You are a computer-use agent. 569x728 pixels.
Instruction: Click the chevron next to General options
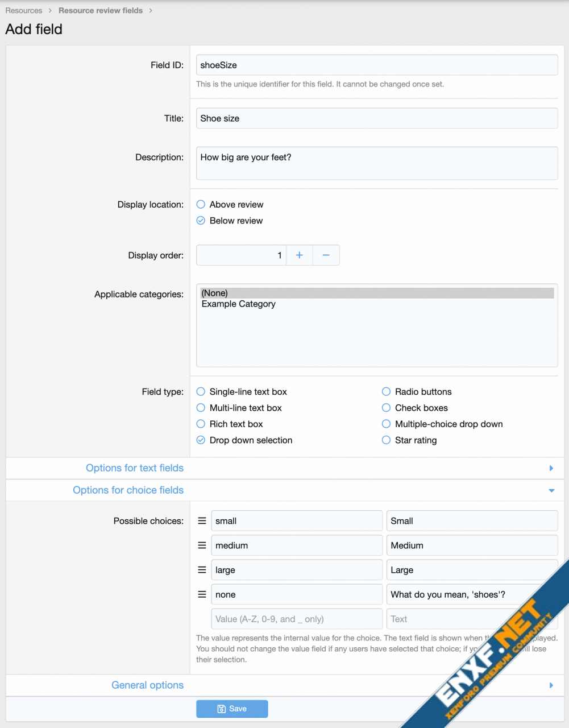550,685
